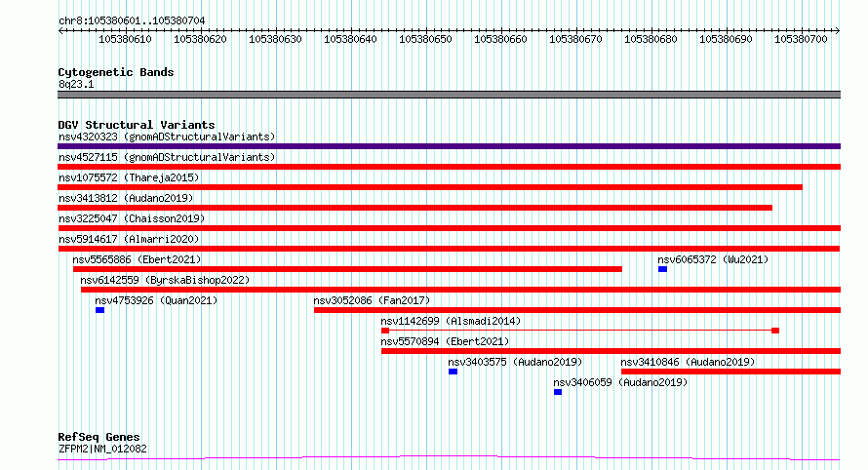Click the left red block of nsv1142699
The image size is (868, 470).
click(385, 331)
